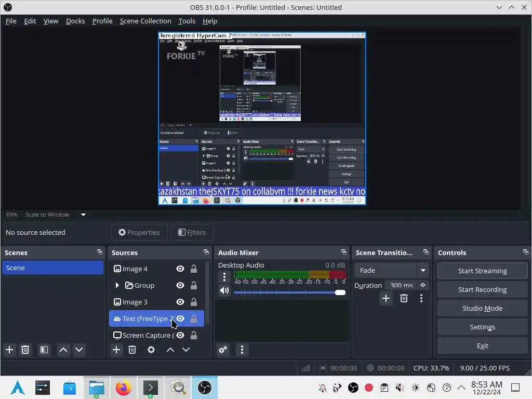This screenshot has height=399, width=532.
Task: Open source Properties button
Action: click(x=139, y=232)
